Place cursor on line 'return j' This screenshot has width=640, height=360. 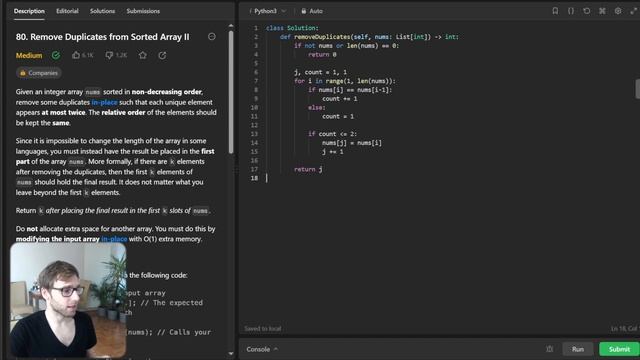(x=308, y=169)
